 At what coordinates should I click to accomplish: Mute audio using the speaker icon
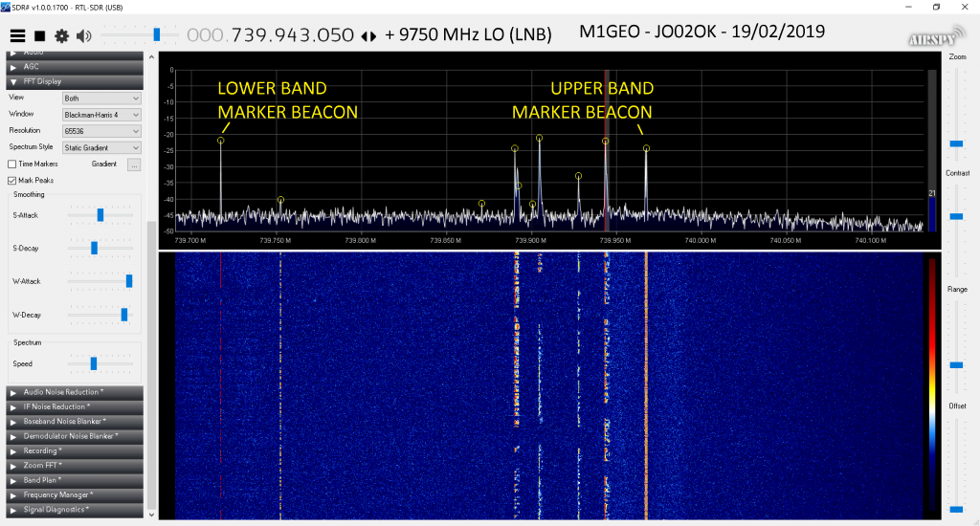pyautogui.click(x=84, y=35)
